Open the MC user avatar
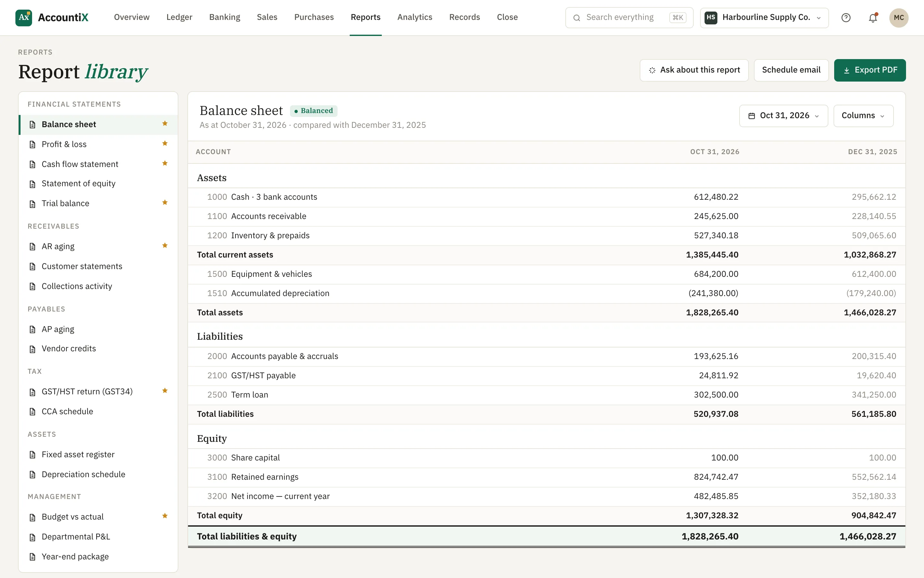This screenshot has width=924, height=578. click(x=899, y=18)
